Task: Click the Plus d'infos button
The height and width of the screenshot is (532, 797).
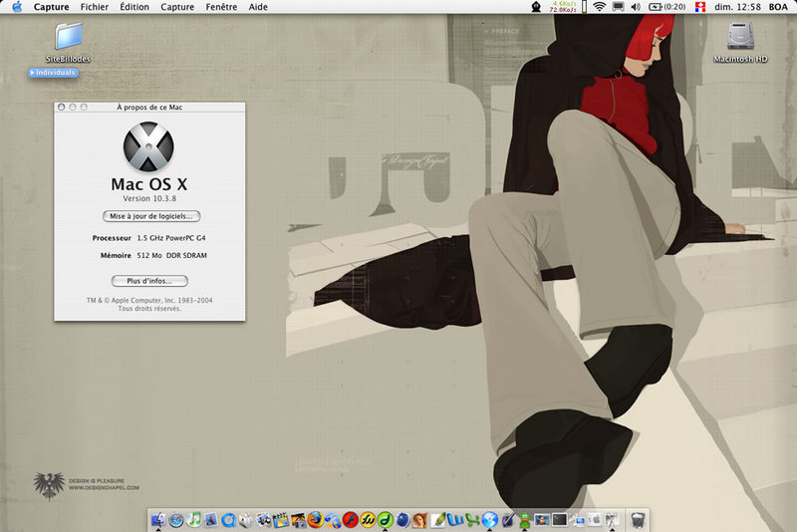Action: 149,281
